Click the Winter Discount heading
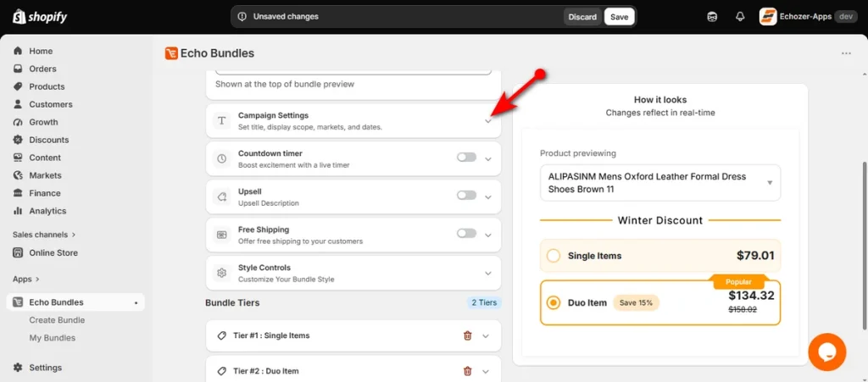 [660, 220]
